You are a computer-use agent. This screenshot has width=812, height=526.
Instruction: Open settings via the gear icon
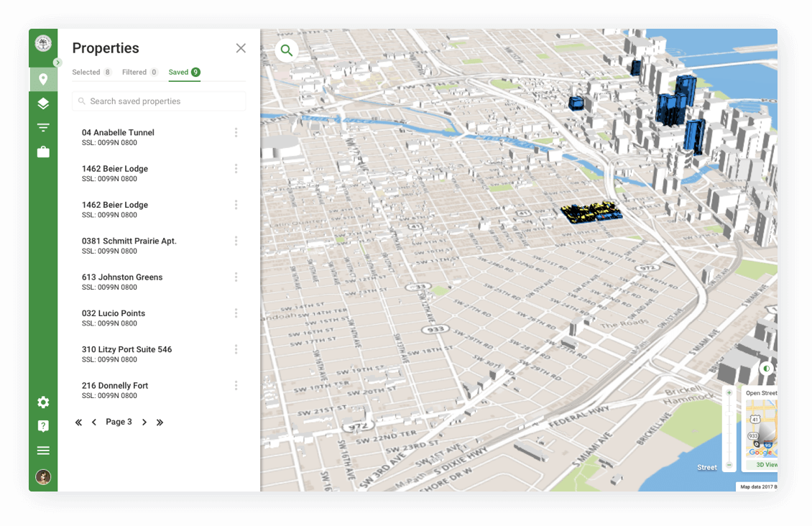pyautogui.click(x=43, y=402)
